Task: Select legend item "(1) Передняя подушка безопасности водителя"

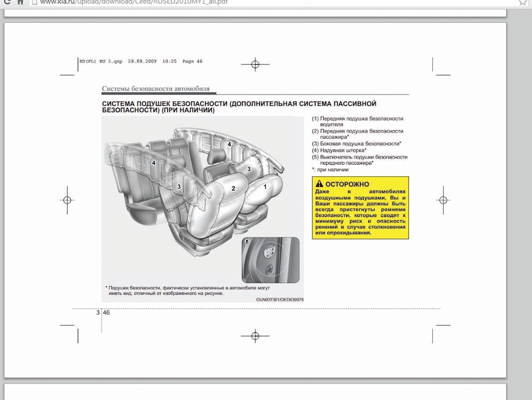Action: (358, 121)
